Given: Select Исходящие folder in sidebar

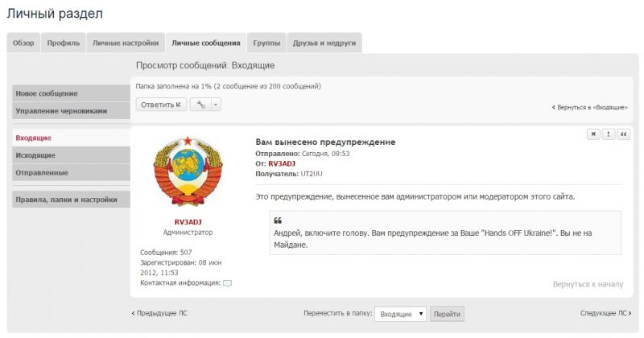Looking at the screenshot, I should 35,155.
